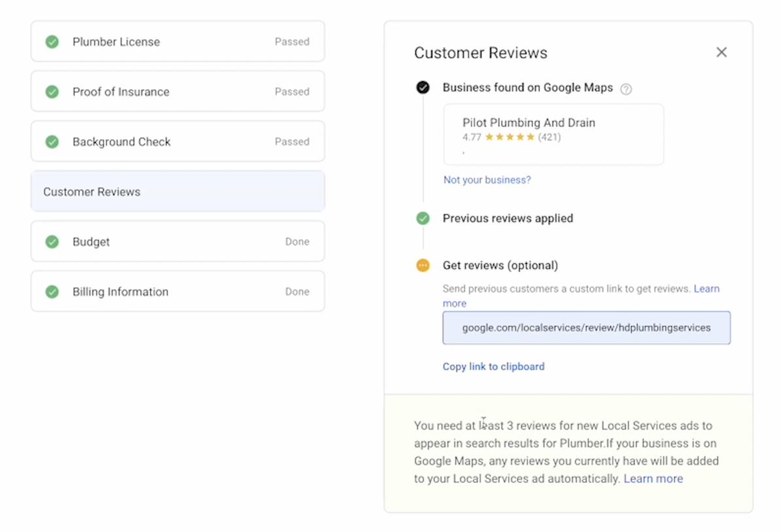
Task: Click the Done status for Billing Information
Action: click(x=297, y=291)
